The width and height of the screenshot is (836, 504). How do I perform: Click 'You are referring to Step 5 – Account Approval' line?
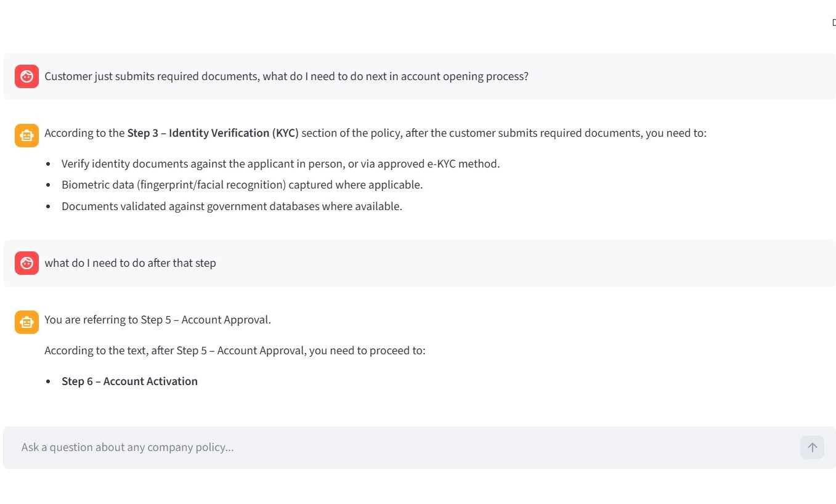tap(157, 320)
